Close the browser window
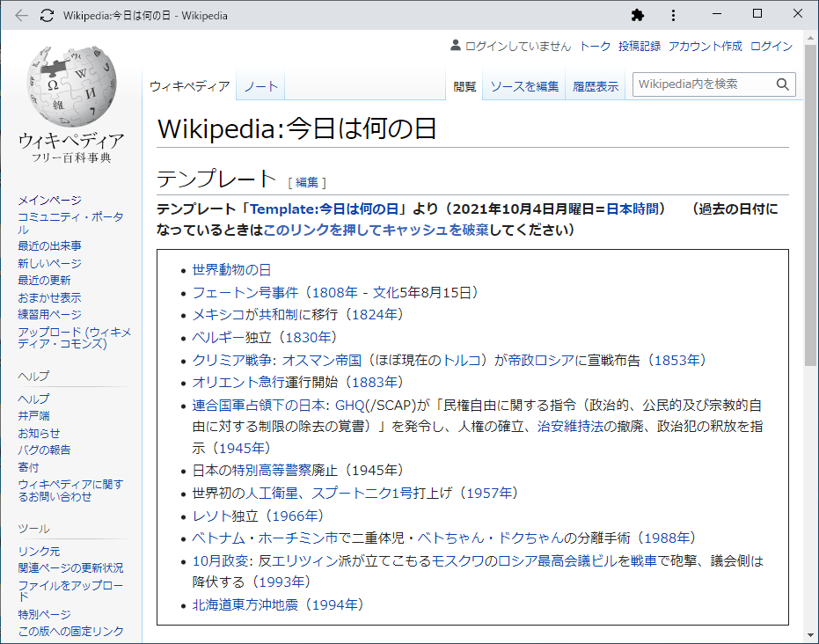The width and height of the screenshot is (819, 644). (798, 13)
